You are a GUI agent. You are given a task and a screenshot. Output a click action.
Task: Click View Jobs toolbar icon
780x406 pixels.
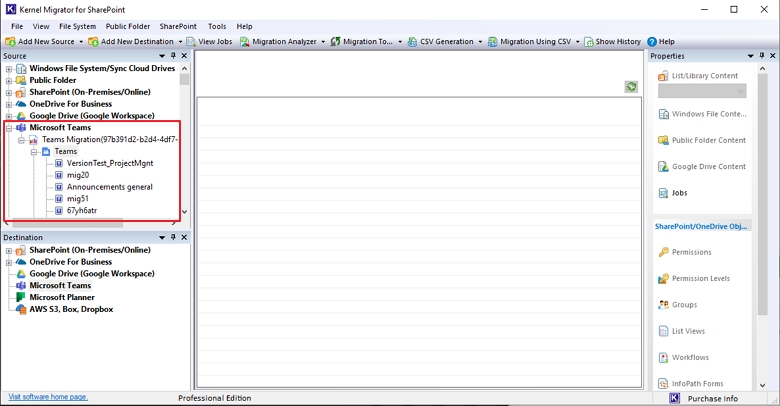(191, 42)
